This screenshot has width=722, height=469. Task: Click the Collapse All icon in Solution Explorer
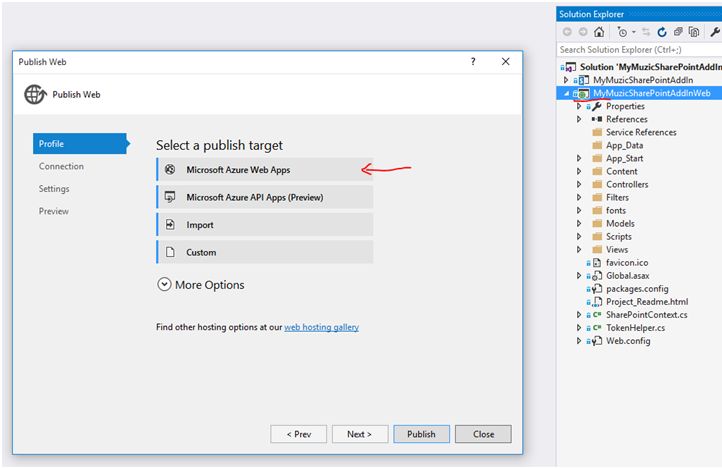point(677,32)
